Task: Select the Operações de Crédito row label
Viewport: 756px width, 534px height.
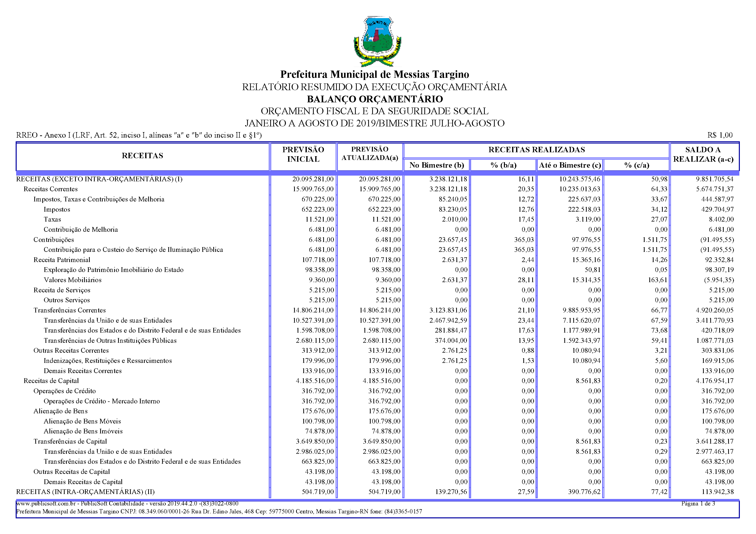Action: [65, 391]
